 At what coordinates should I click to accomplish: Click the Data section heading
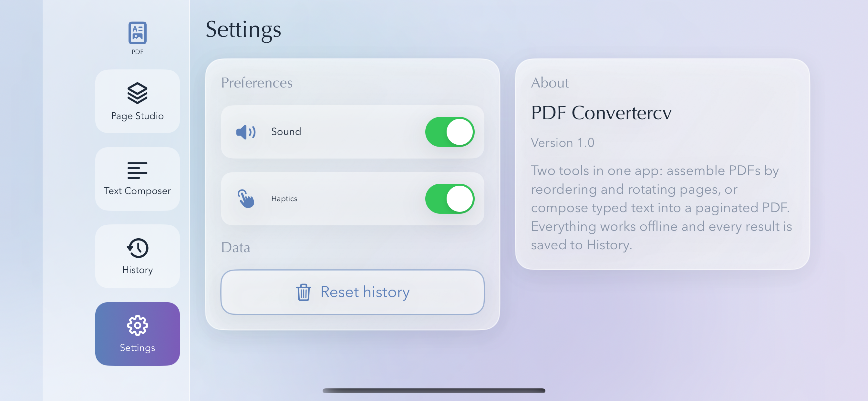coord(235,247)
